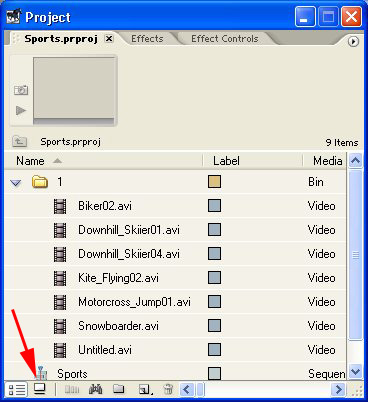Select the Downhill_Skiier04.avi clip name
Image resolution: width=368 pixels, height=402 pixels.
pos(129,254)
